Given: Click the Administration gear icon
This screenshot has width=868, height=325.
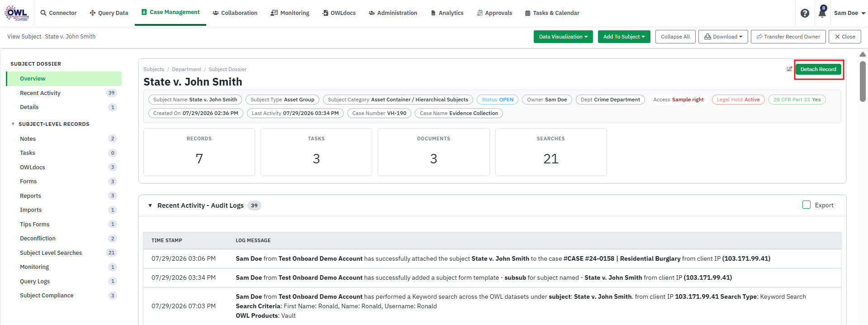Looking at the screenshot, I should point(372,13).
